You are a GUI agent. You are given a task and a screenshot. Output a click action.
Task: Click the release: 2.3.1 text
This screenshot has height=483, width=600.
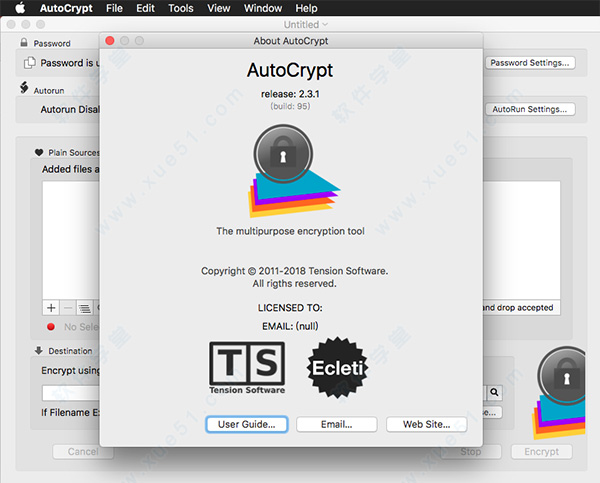pyautogui.click(x=290, y=94)
